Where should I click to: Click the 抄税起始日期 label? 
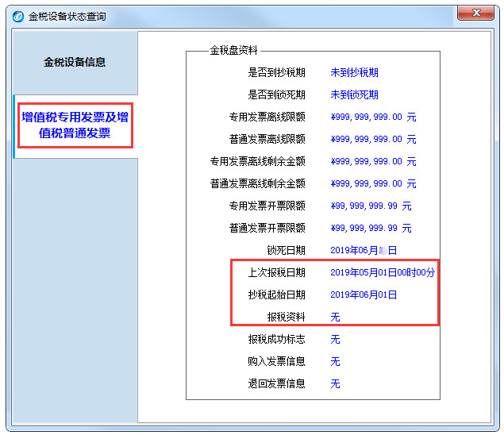coord(276,294)
